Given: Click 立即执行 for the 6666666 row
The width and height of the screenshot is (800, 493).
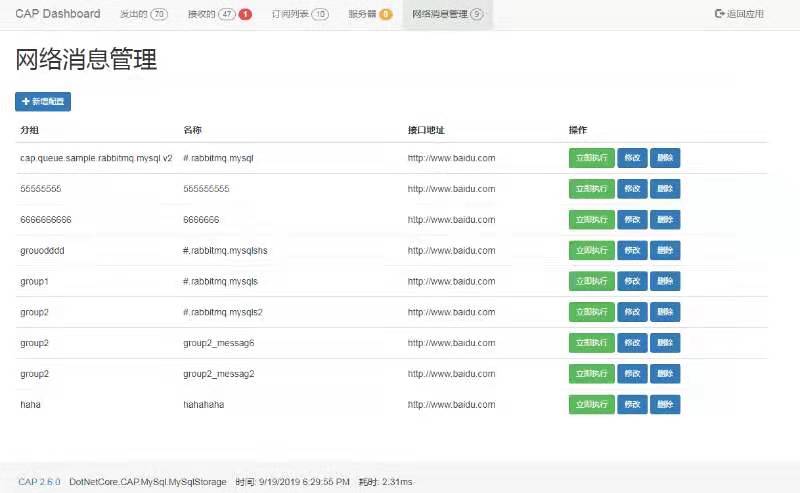Looking at the screenshot, I should 591,220.
